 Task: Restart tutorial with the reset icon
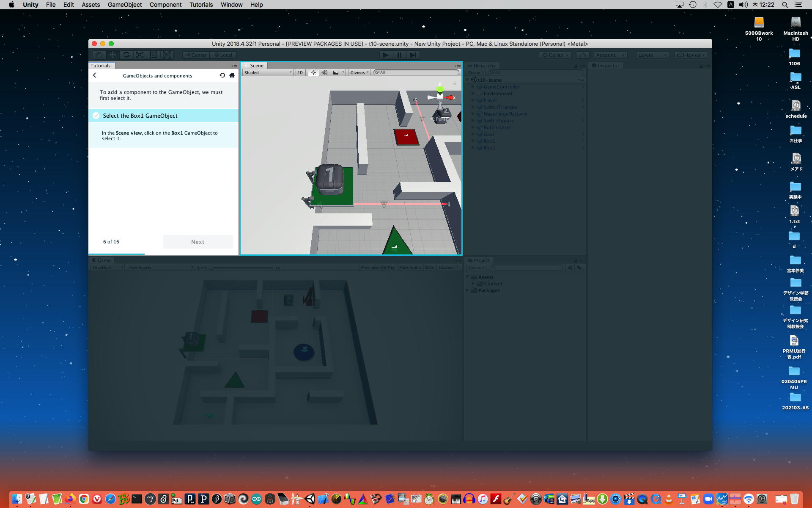pos(222,75)
